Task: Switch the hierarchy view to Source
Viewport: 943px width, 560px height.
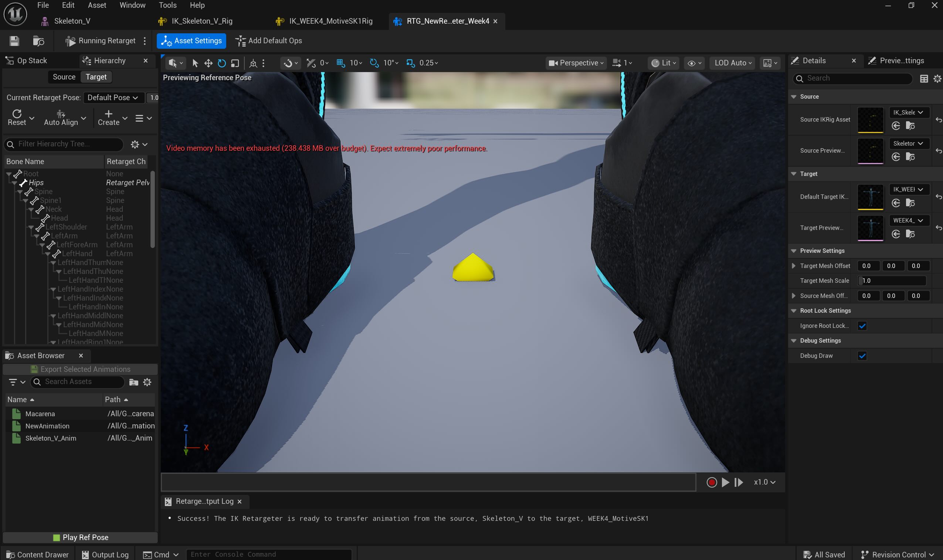Action: [64, 77]
